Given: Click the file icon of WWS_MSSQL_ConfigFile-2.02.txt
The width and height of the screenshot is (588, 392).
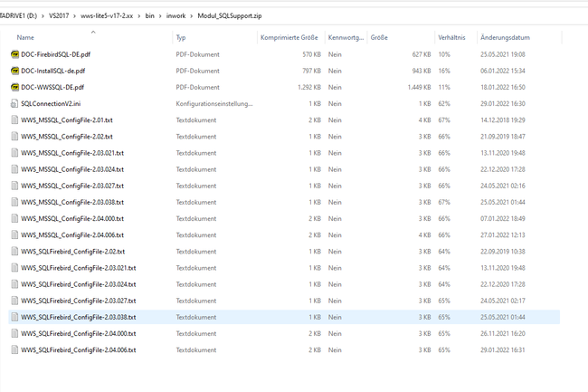Looking at the screenshot, I should (x=14, y=137).
